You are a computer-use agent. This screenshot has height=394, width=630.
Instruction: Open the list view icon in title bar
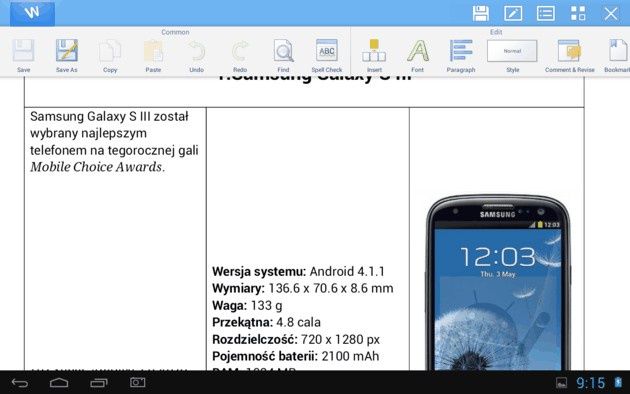point(546,13)
